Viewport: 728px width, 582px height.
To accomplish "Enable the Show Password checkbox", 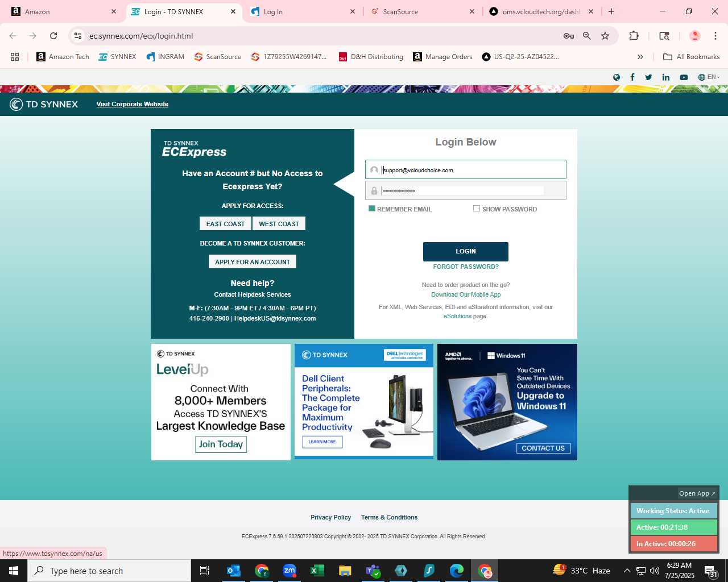I will [477, 209].
